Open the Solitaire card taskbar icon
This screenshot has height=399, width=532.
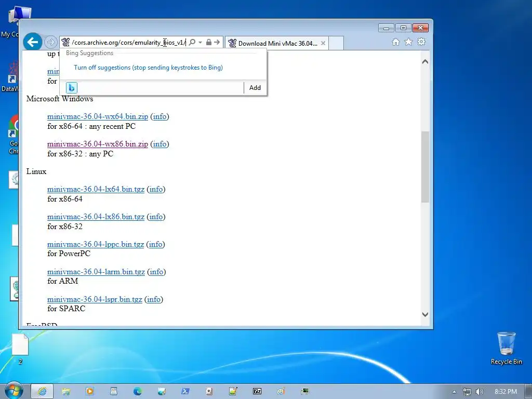click(x=209, y=391)
